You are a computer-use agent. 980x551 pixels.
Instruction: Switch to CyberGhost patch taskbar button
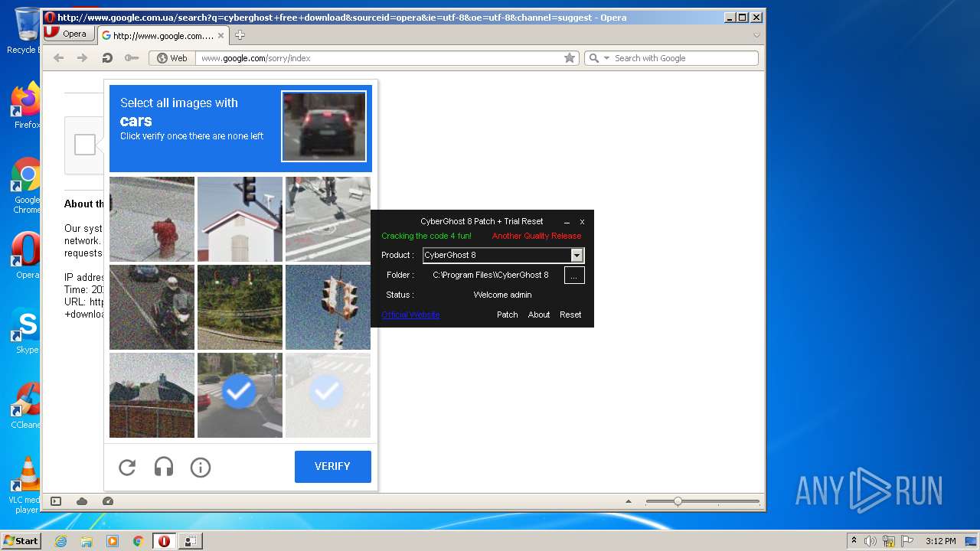click(191, 541)
